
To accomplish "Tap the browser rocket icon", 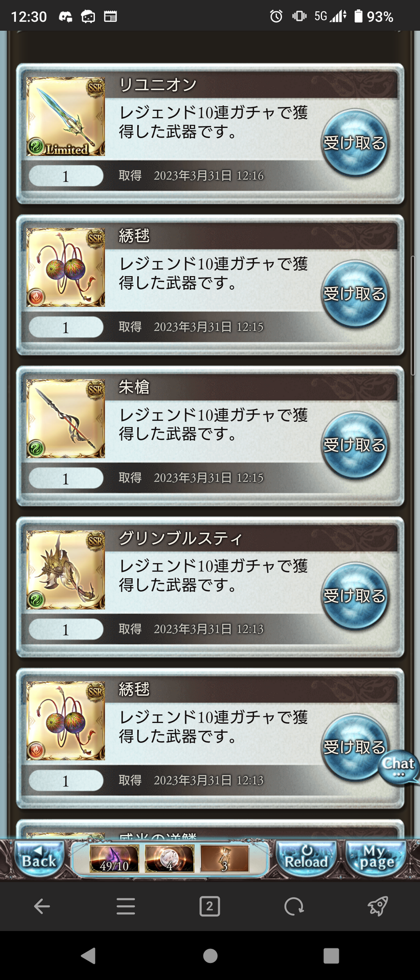I will pos(378,906).
